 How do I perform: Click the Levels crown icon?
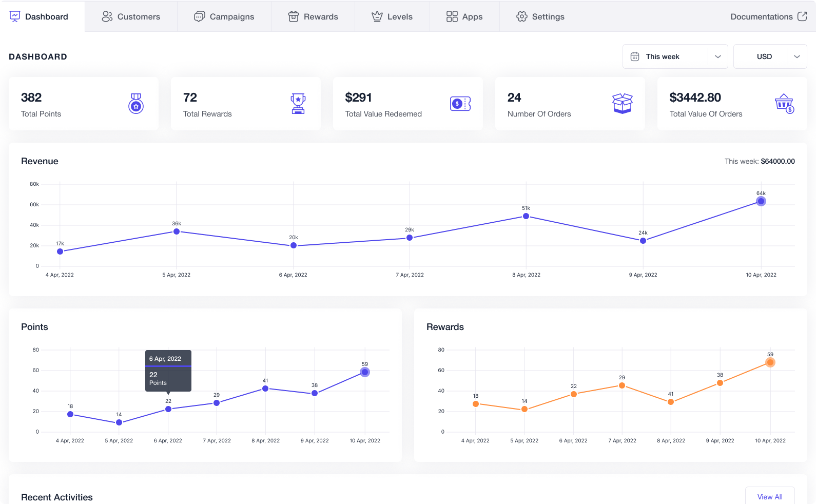377,16
